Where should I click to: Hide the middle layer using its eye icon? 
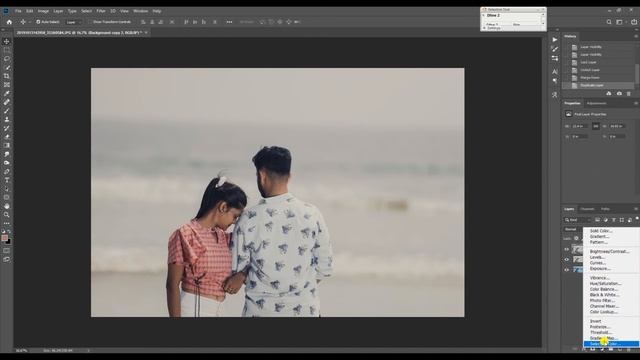coord(567,260)
